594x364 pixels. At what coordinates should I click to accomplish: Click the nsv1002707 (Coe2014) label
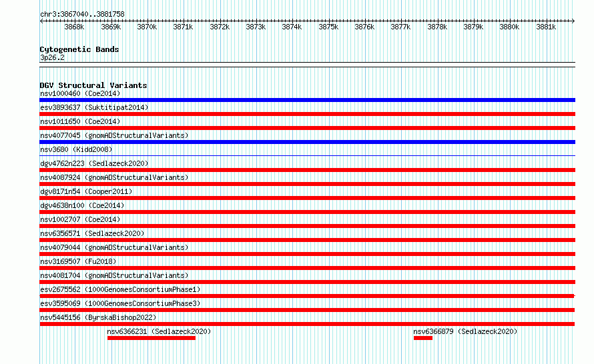80,219
